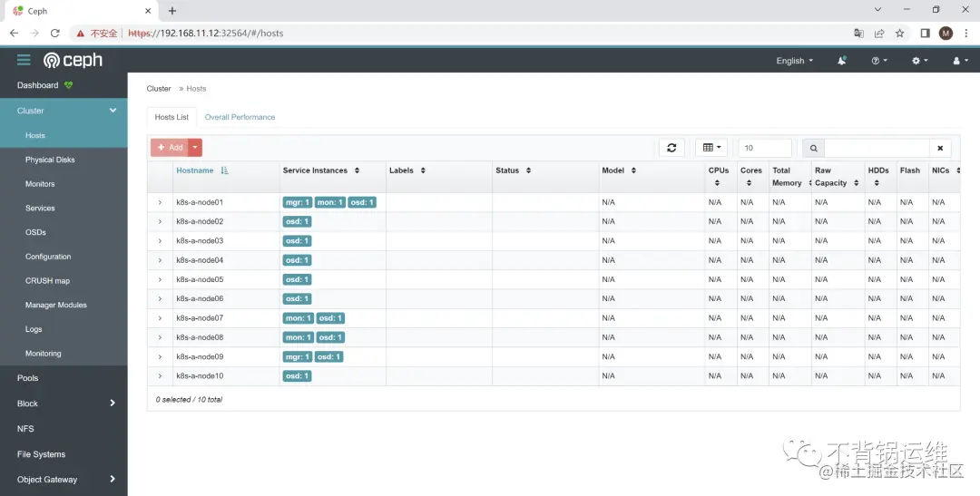Screen dimensions: 980x496
Task: Toggle the browser side panel
Action: (x=926, y=34)
